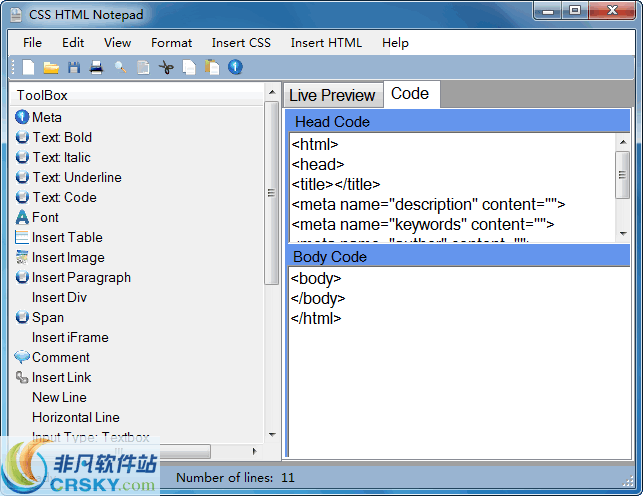Select the Insert Paragraph label
643x496 pixels.
81,278
